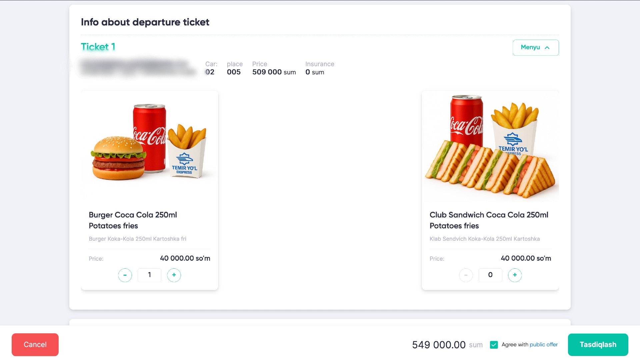Decrease Burger Coca Cola quantity with minus icon

point(125,275)
